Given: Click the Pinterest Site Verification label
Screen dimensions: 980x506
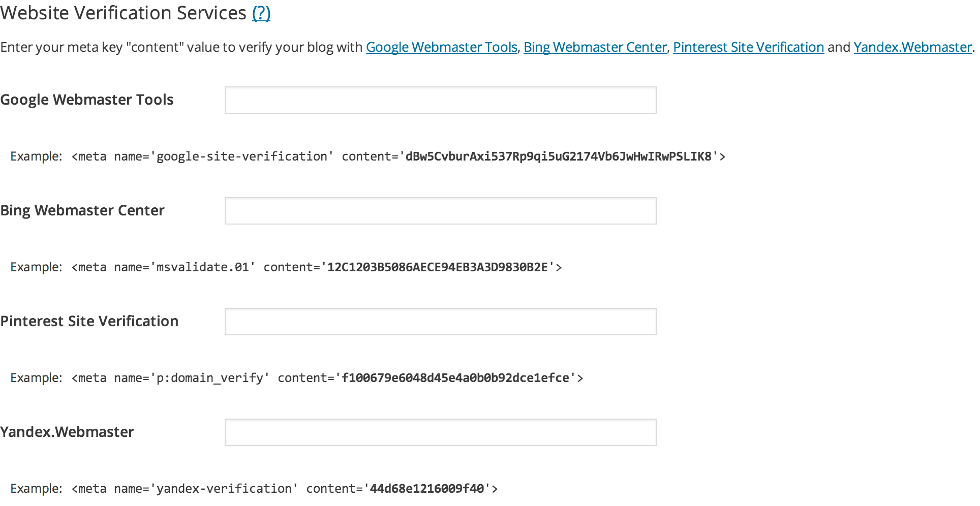Looking at the screenshot, I should point(89,321).
